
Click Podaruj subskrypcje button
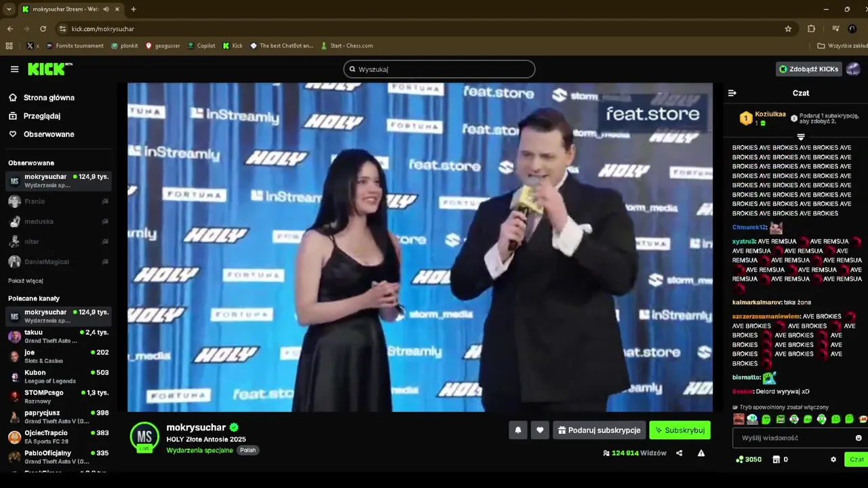[x=599, y=430]
